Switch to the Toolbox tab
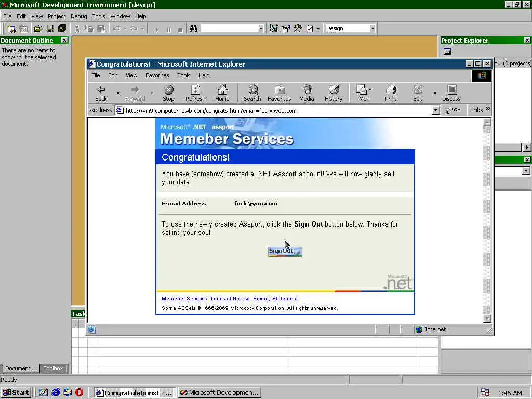Screen dimensions: 532x399 click(x=54, y=368)
